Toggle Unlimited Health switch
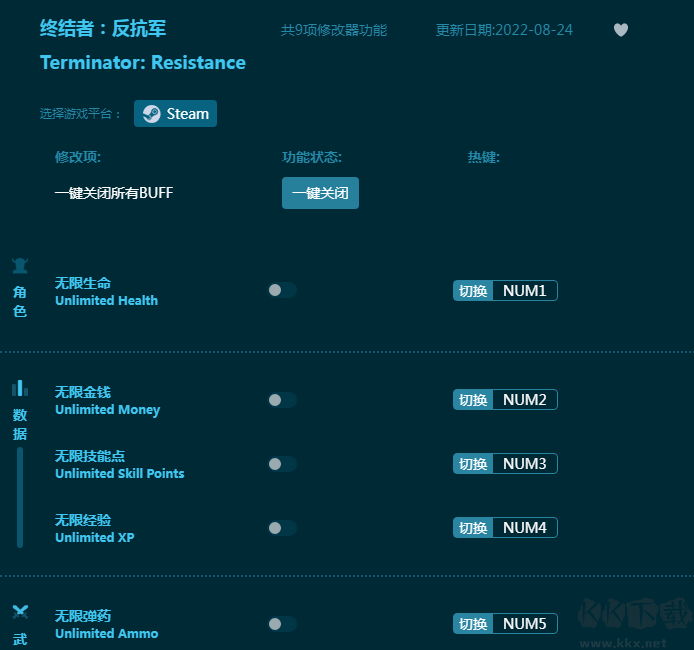The image size is (694, 650). (x=282, y=290)
